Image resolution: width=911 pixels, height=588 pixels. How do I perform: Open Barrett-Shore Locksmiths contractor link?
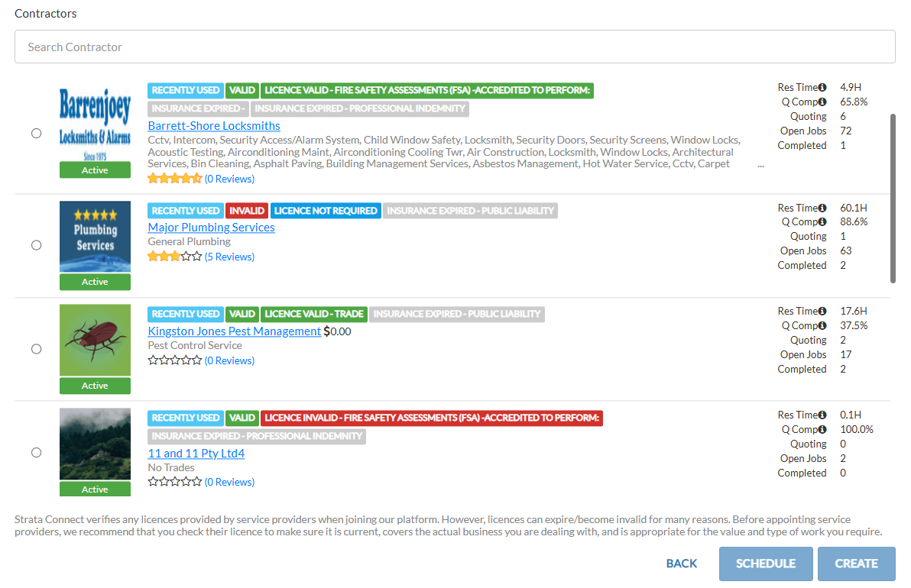tap(214, 126)
